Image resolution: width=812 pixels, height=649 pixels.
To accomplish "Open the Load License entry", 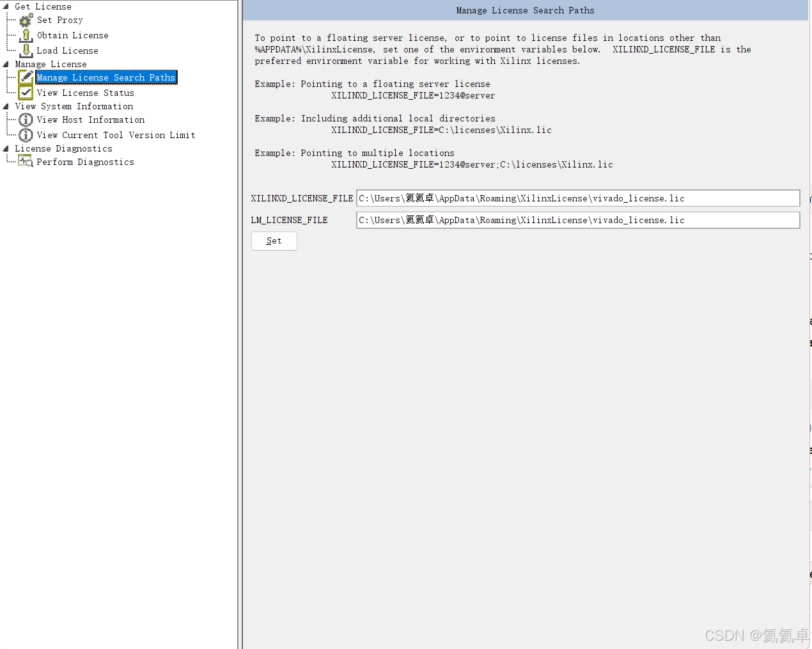I will click(x=68, y=51).
